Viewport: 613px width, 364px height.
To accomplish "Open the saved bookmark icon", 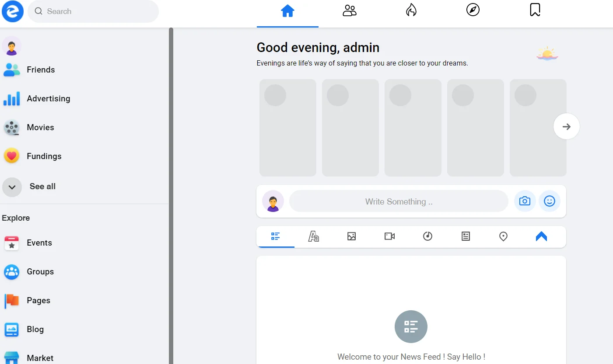I will 535,10.
